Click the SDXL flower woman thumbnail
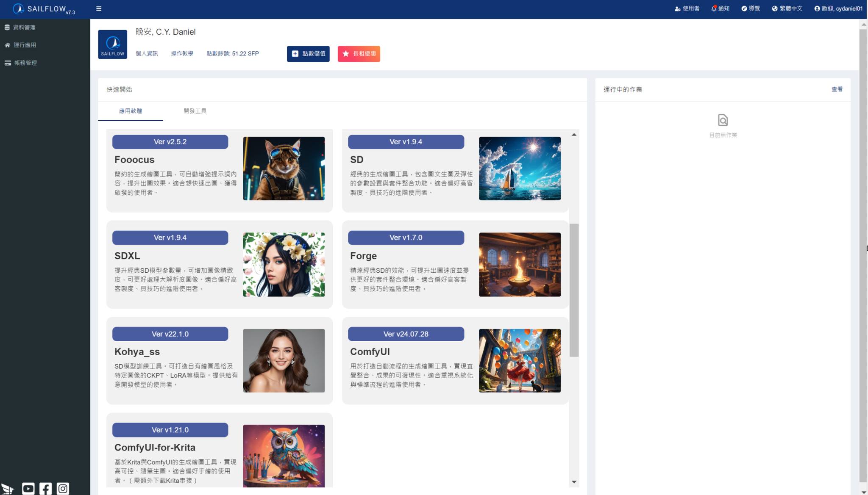 click(x=284, y=265)
